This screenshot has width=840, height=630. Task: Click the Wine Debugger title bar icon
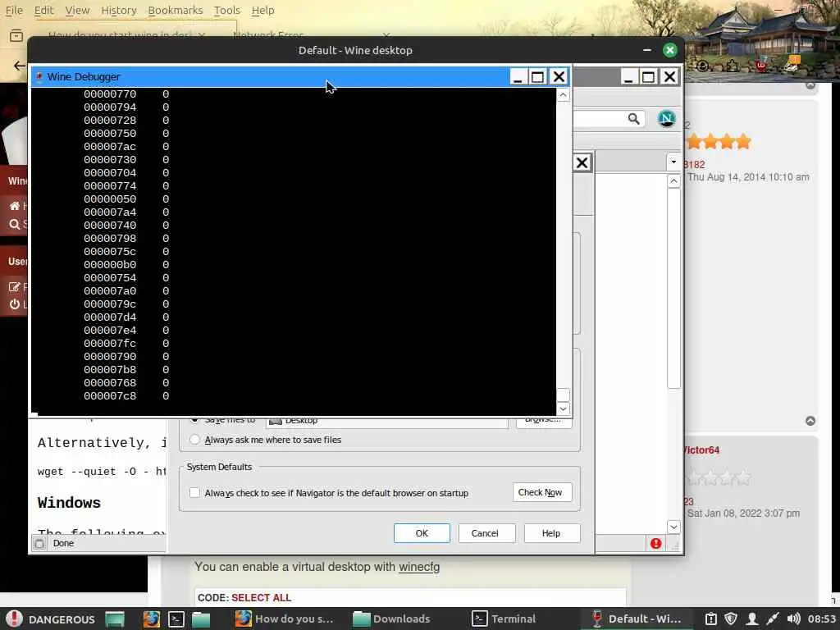coord(39,76)
